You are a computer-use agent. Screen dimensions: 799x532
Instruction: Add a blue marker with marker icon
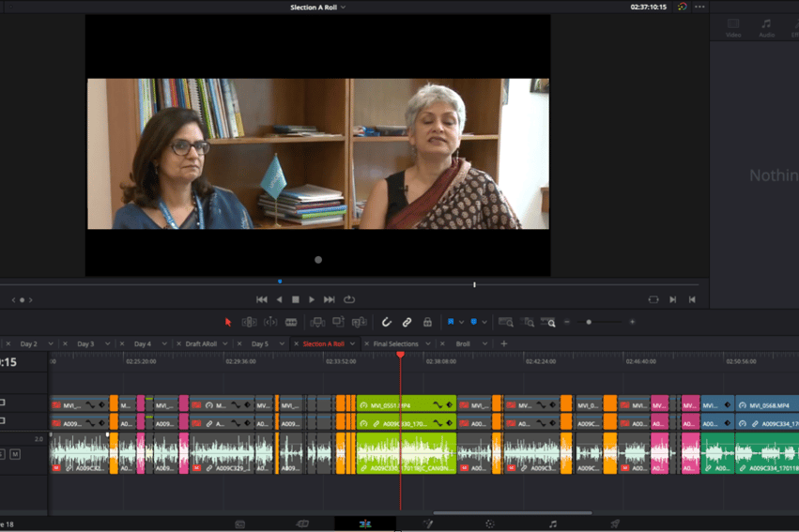click(473, 322)
